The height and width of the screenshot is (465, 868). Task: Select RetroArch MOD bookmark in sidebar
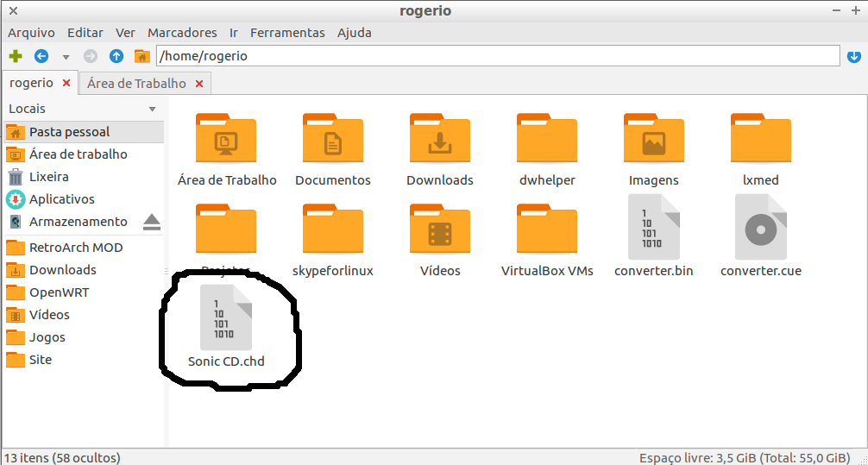point(76,248)
